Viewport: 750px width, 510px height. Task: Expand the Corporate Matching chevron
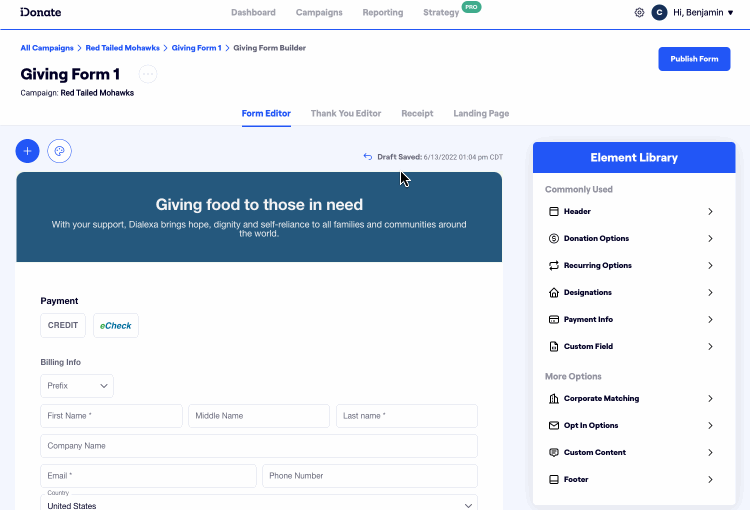pos(710,399)
